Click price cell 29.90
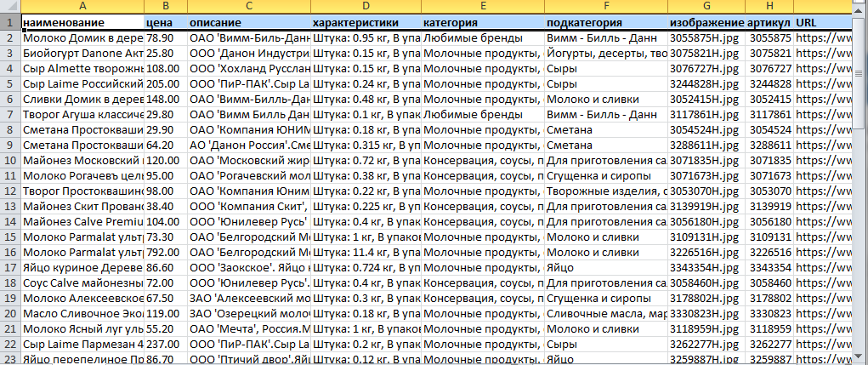The image size is (868, 365). coord(166,130)
